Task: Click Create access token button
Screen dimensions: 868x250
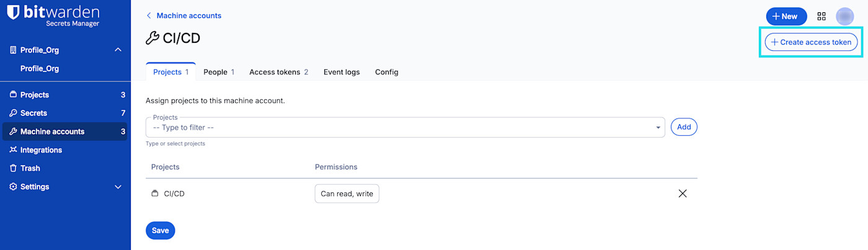Action: pyautogui.click(x=812, y=42)
